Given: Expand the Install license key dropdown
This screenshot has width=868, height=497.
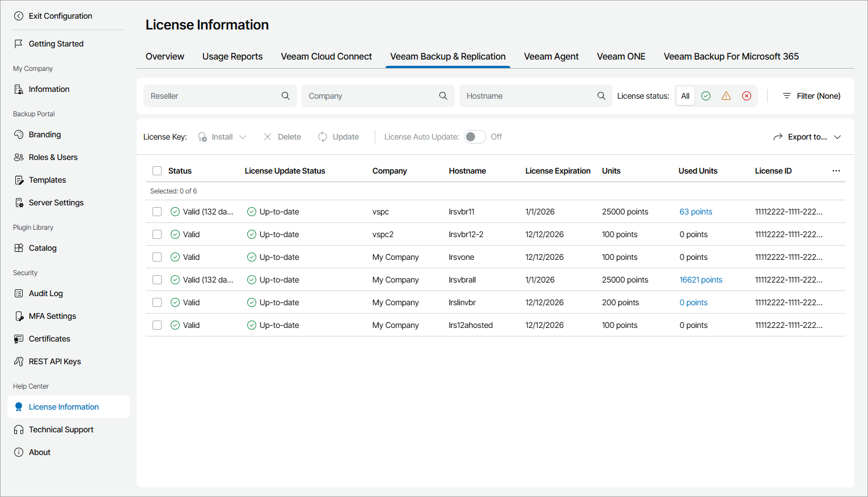Looking at the screenshot, I should coord(243,137).
